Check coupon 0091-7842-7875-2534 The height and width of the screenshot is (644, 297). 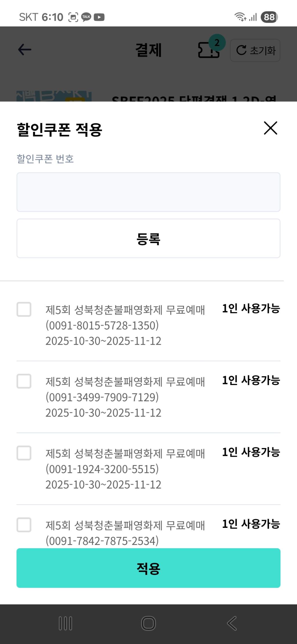tap(24, 525)
